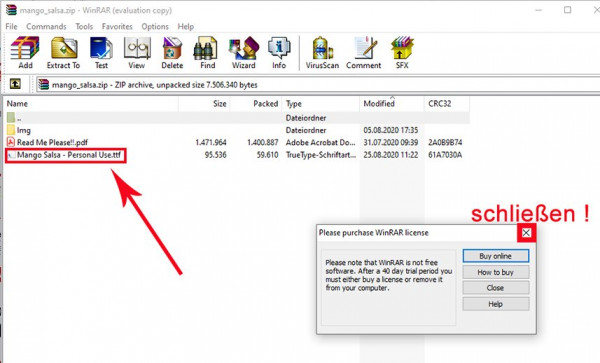Open the Commands menu

pyautogui.click(x=46, y=26)
